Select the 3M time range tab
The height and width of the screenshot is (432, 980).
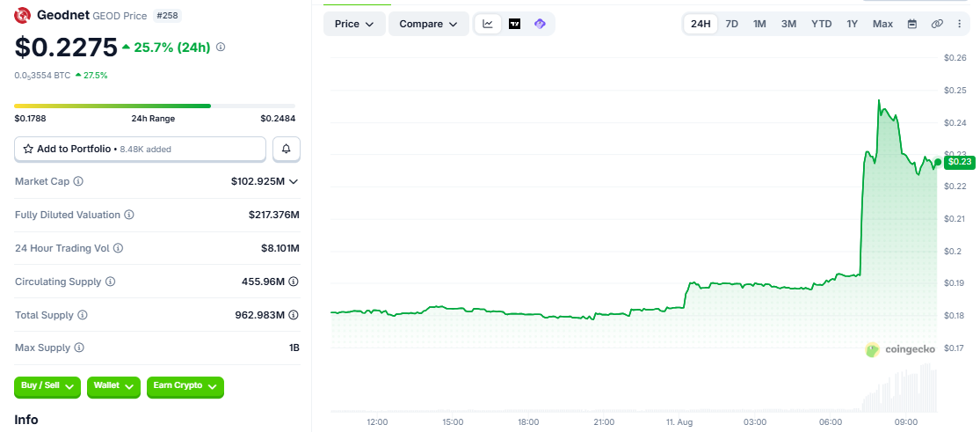point(788,24)
